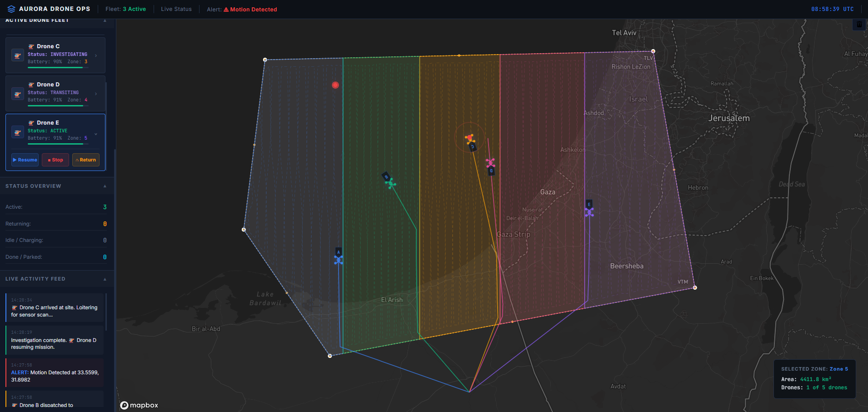Collapse the Active Drone Fleet section
Screen dimensions: 868x412
[x=105, y=20]
